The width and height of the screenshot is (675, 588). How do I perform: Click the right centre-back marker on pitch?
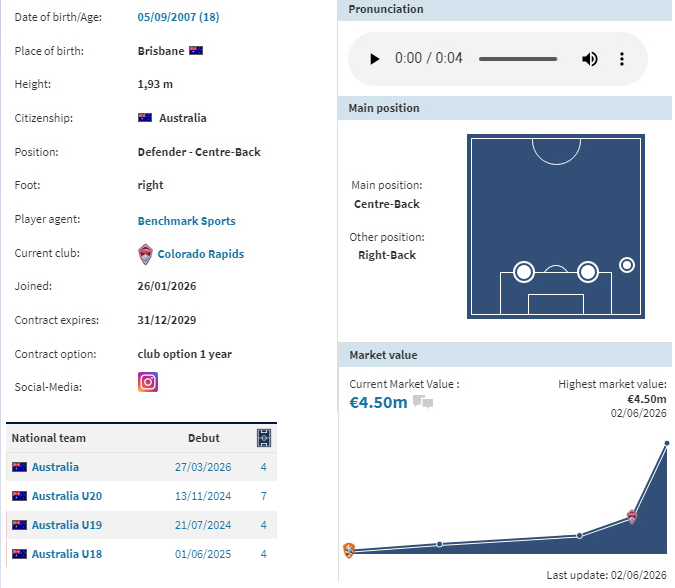588,272
